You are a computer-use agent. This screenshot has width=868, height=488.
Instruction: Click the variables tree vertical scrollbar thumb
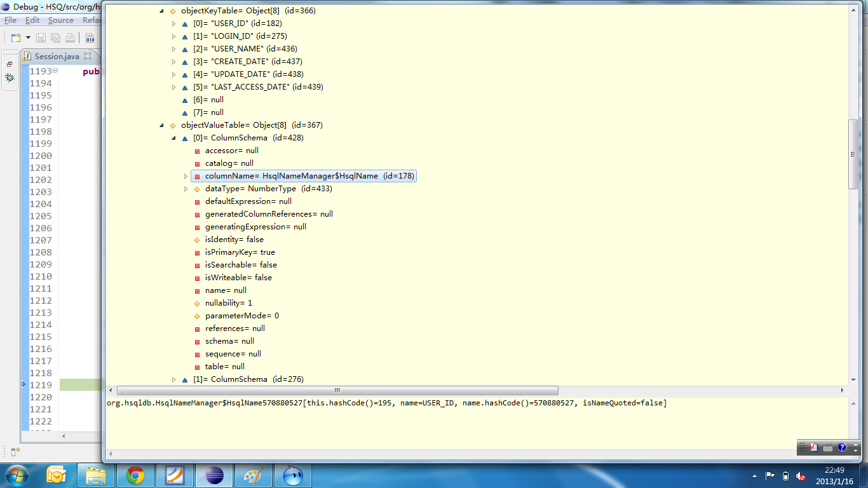click(853, 154)
